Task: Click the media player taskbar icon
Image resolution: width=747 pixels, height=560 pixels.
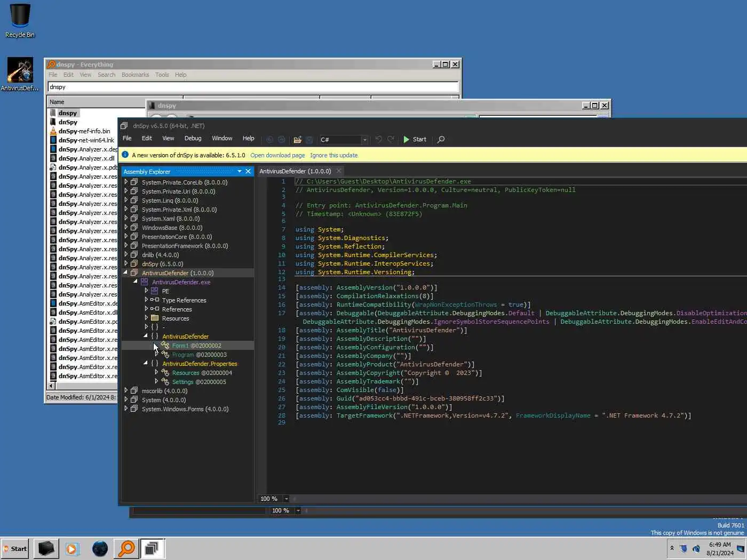Action: [x=73, y=548]
